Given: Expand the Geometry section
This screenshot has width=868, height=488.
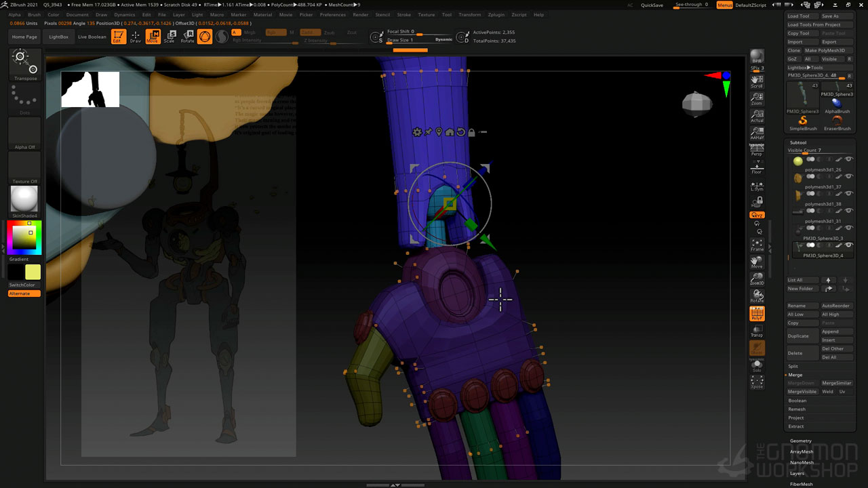Looking at the screenshot, I should [x=800, y=441].
